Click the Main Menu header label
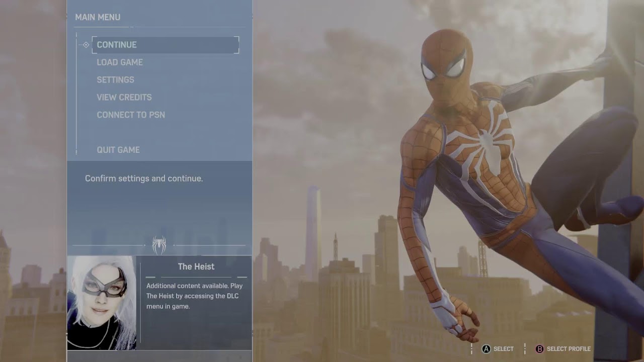This screenshot has height=362, width=644. pos(98,17)
